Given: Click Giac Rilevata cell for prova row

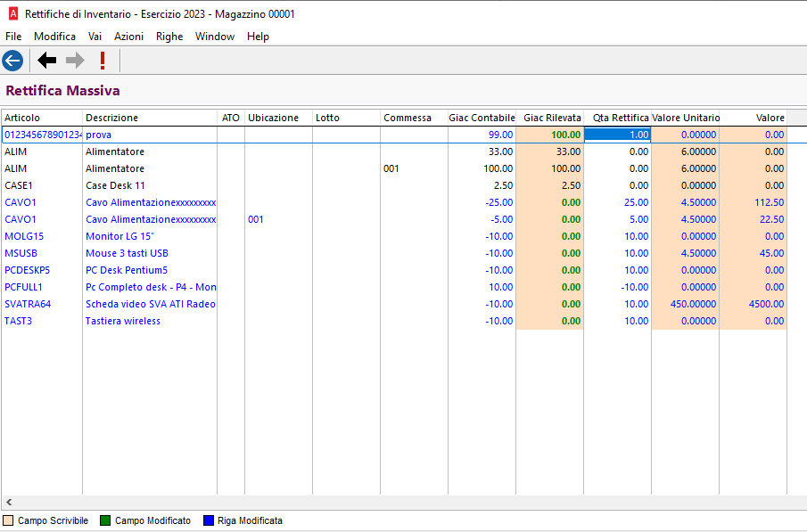Looking at the screenshot, I should [x=549, y=135].
